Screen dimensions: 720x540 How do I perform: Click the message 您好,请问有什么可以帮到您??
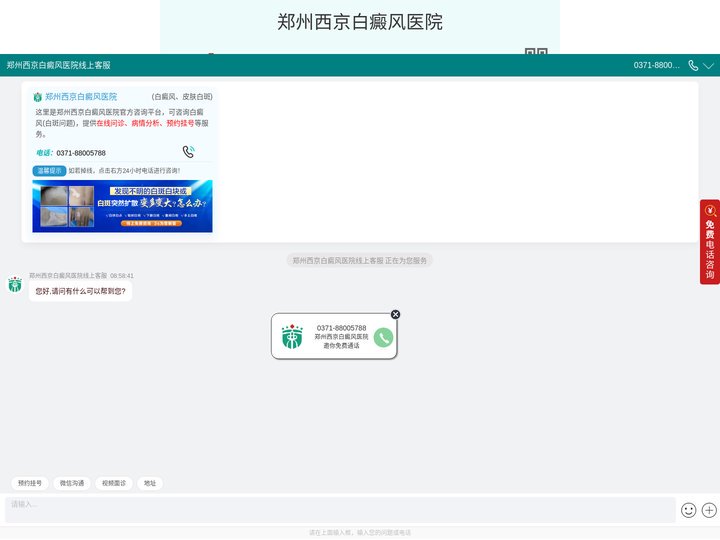[80, 291]
